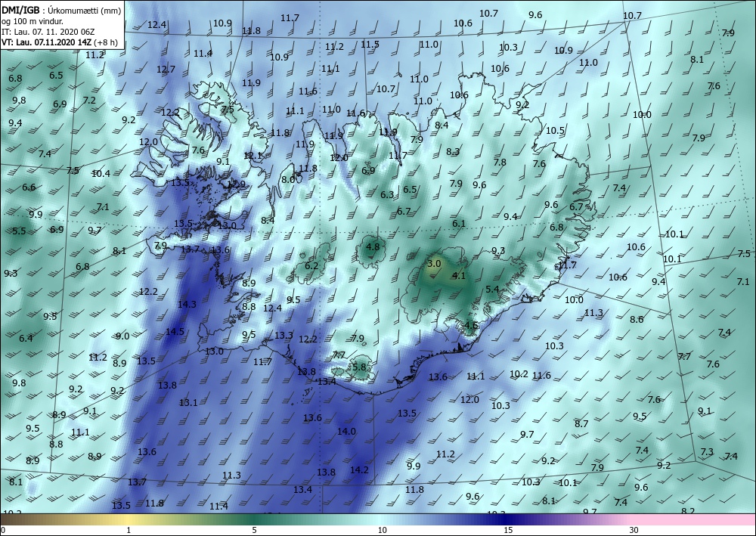Screen dimensions: 756x536
Task: Click the 12.2 value on the Westfjords
Action: (169, 113)
